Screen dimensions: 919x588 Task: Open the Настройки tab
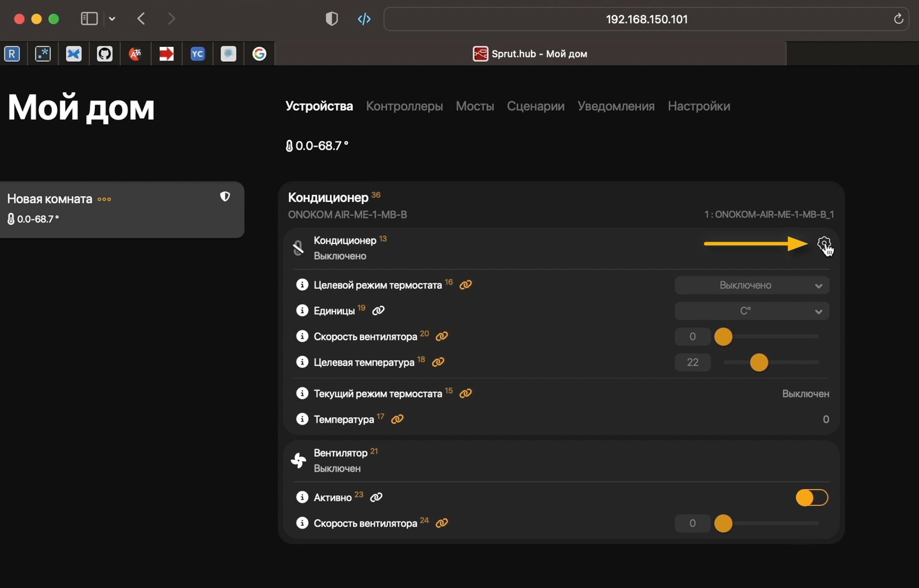[x=699, y=106]
